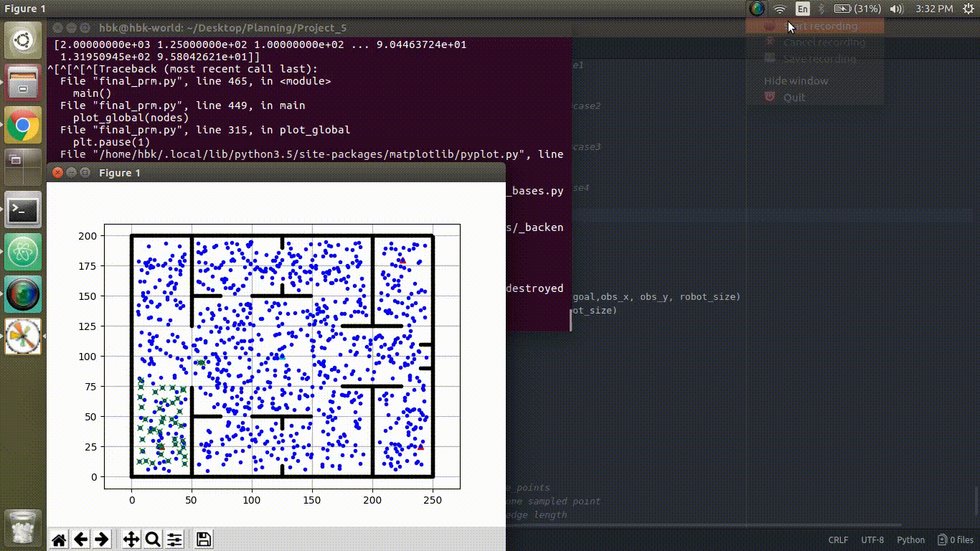
Task: Choose Hide window from the recorder menu
Action: point(815,81)
